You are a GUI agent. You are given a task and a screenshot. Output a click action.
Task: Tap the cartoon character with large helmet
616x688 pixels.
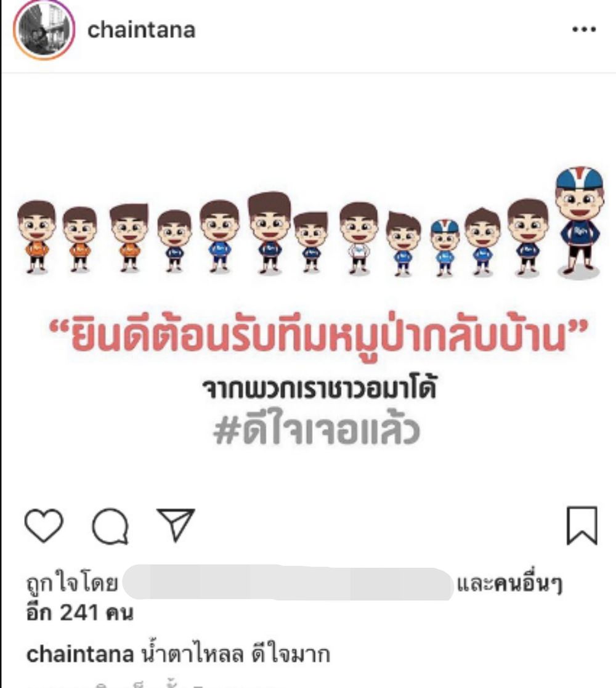(x=579, y=222)
